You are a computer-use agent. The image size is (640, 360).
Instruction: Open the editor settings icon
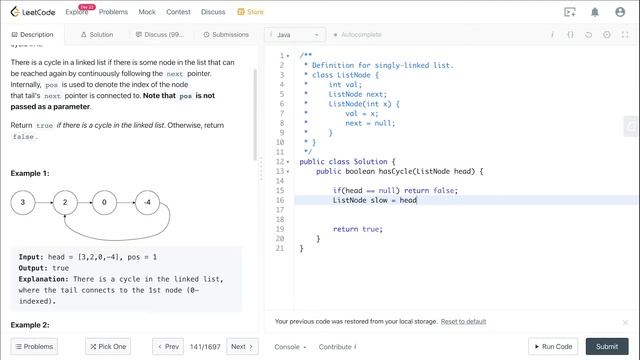click(607, 35)
